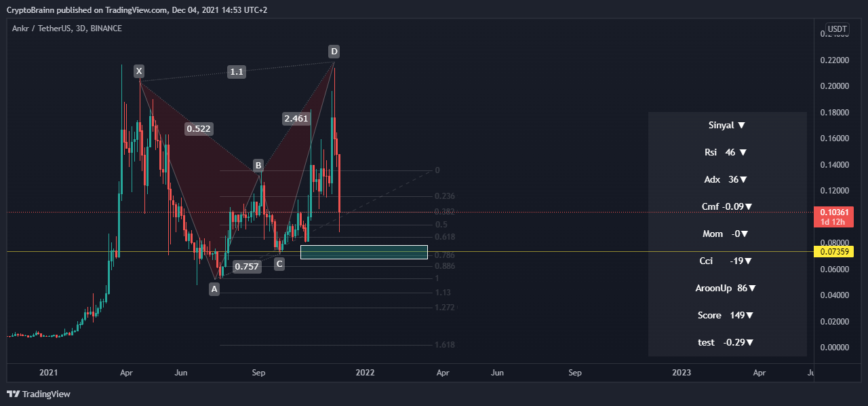
Task: Click the 0.06000 price axis label
Action: [x=833, y=270]
